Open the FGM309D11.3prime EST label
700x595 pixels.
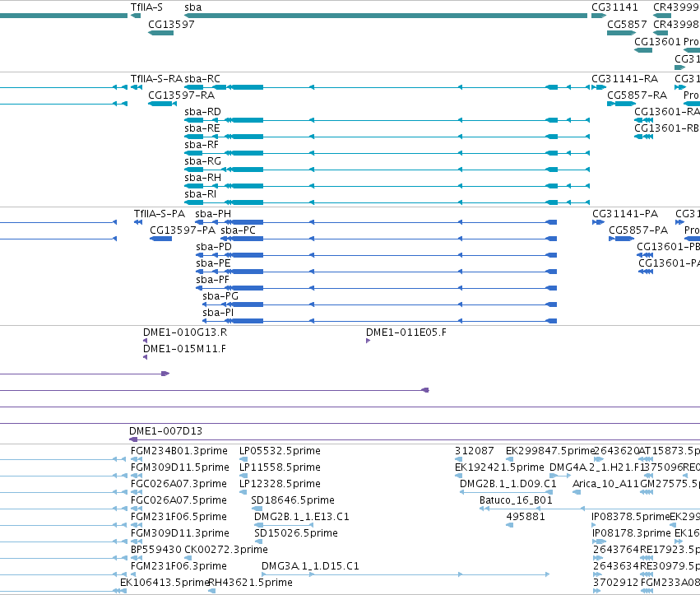click(x=180, y=533)
